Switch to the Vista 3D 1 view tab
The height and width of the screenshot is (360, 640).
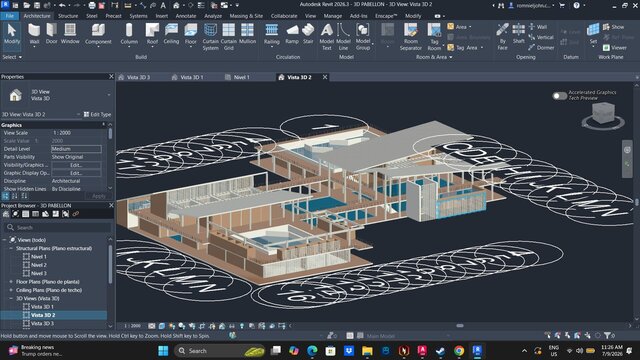pos(191,77)
